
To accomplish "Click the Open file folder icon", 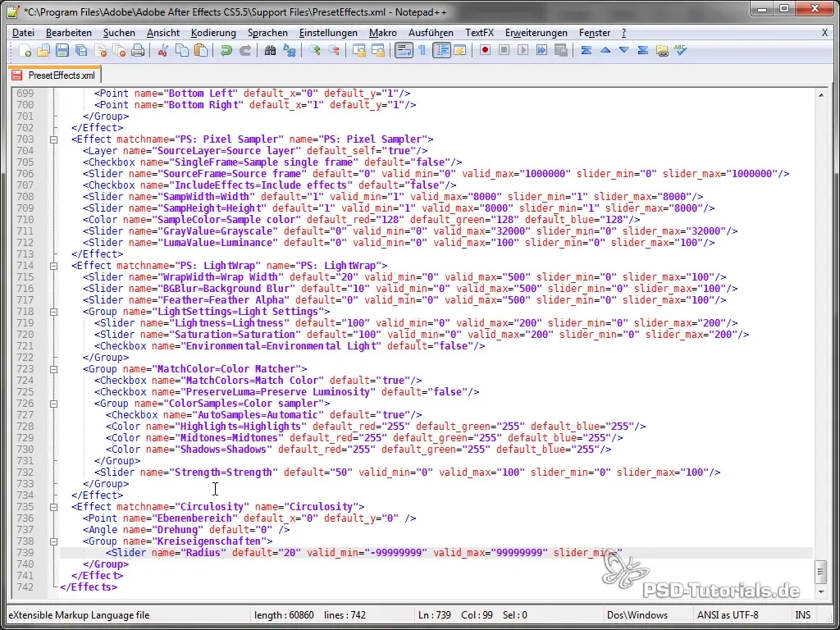I will (43, 51).
